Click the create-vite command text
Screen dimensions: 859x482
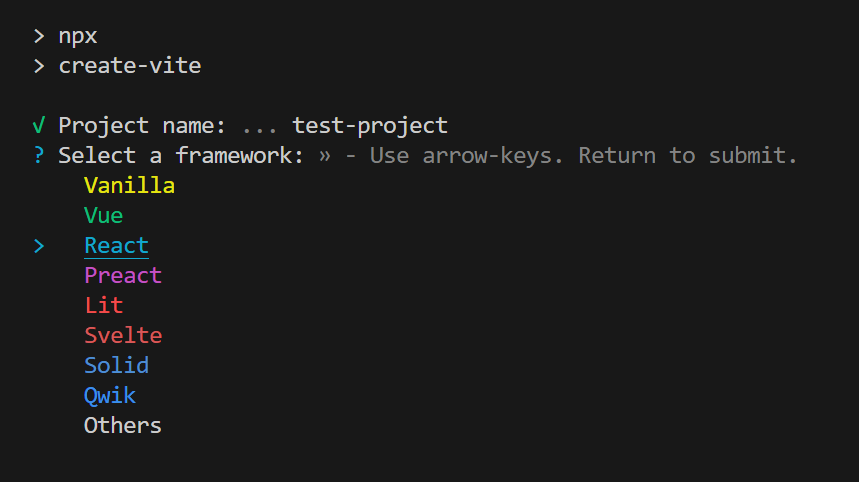(130, 66)
